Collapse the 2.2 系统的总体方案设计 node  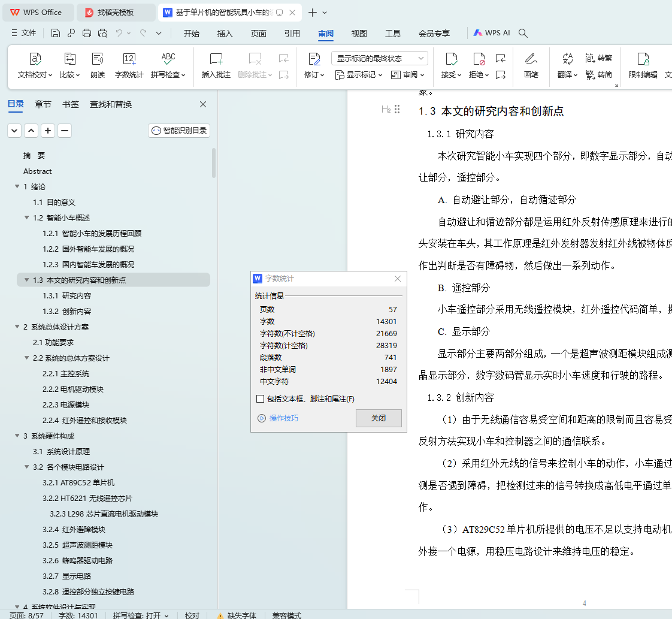click(x=26, y=358)
